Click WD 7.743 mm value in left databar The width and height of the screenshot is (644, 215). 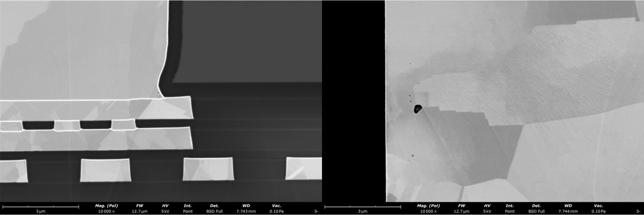tap(246, 211)
